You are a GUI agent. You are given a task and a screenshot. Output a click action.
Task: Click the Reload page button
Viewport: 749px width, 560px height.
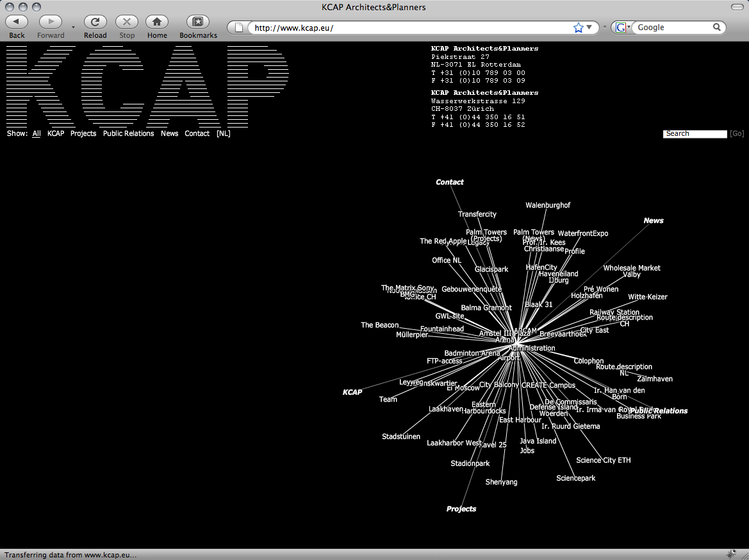[x=95, y=22]
